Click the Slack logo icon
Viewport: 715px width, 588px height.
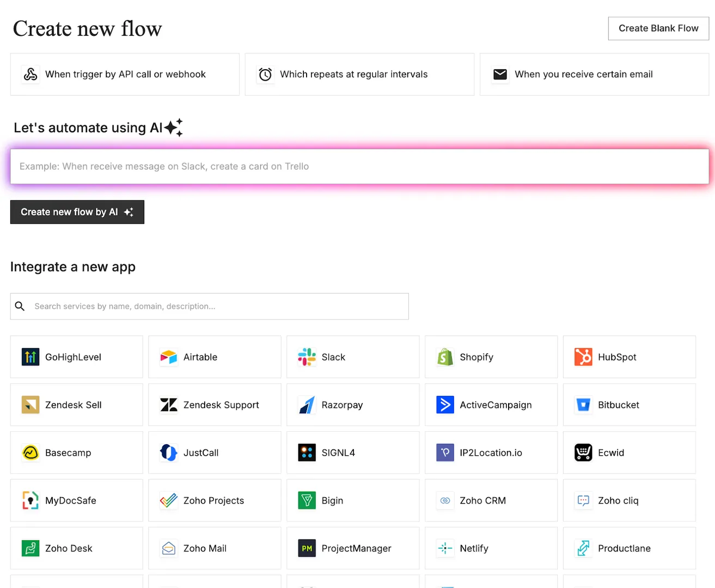307,357
